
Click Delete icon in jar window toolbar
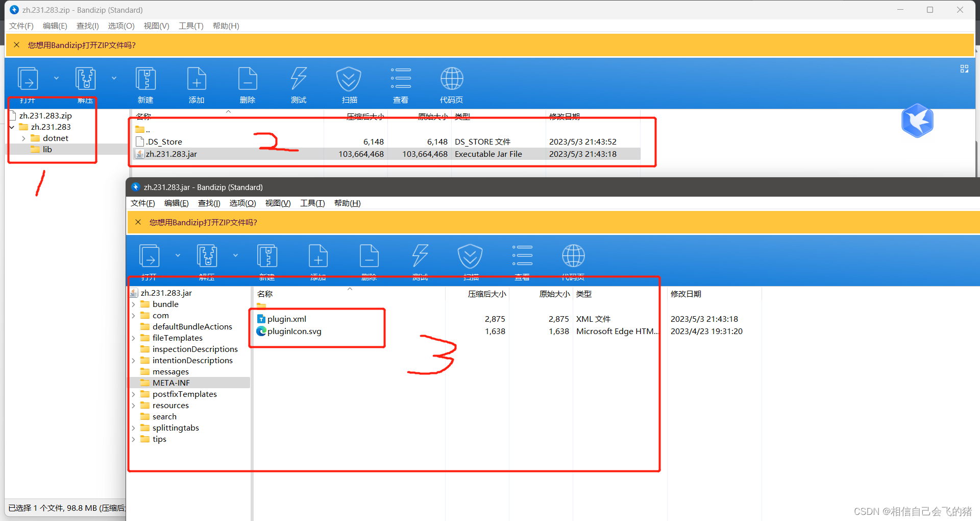(369, 256)
